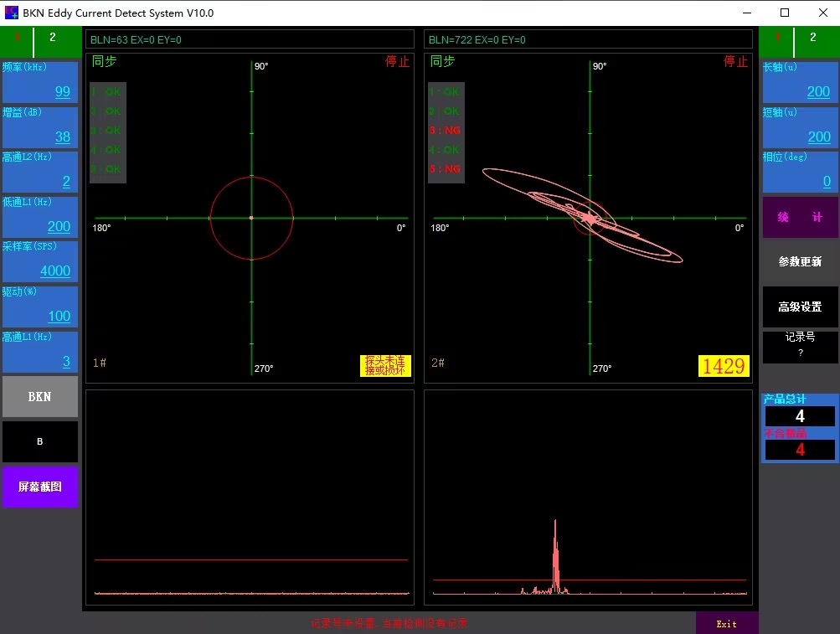840x634 pixels.
Task: Edit the 低通L1(Hz) value 200
Action: 59,226
